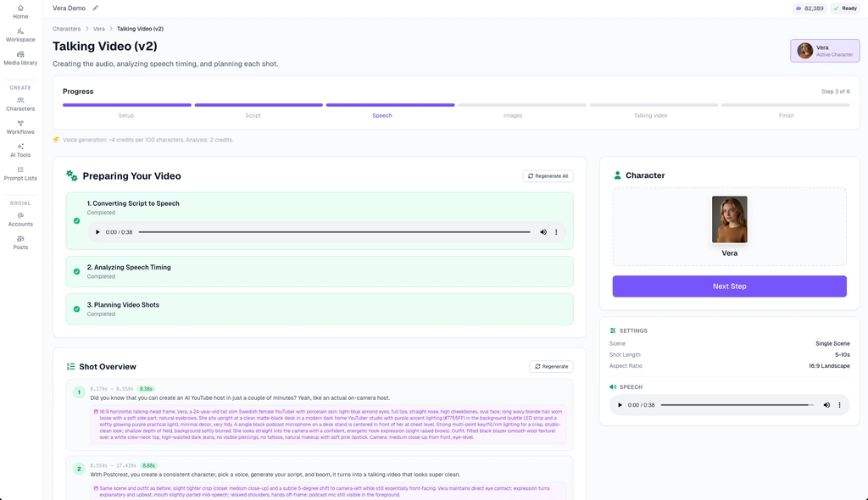Screen dimensions: 868x500
Task: Open more options on script audio player
Action: pos(557,232)
